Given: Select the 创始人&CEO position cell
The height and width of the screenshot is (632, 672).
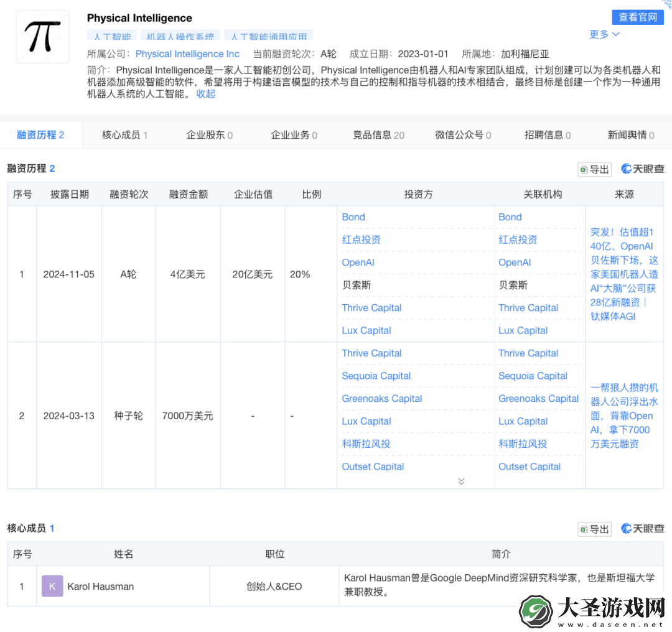Looking at the screenshot, I should 274,587.
